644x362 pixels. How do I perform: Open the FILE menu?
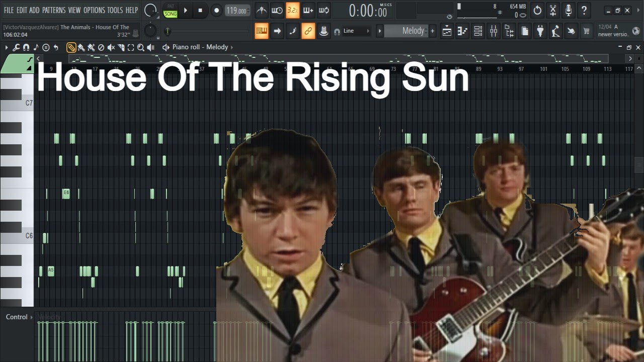tap(9, 10)
